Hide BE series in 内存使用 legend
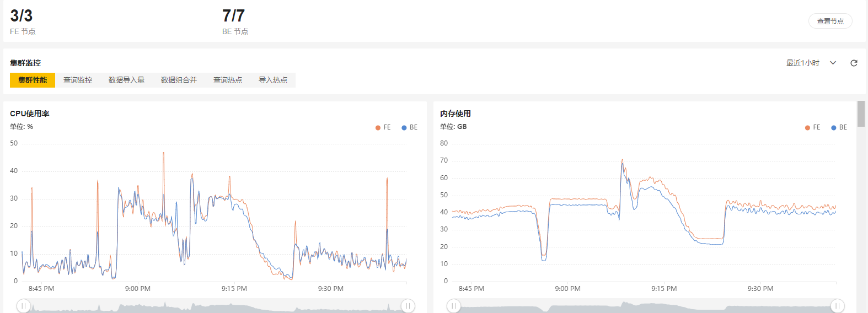Viewport: 868px width, 313px height. click(x=839, y=127)
